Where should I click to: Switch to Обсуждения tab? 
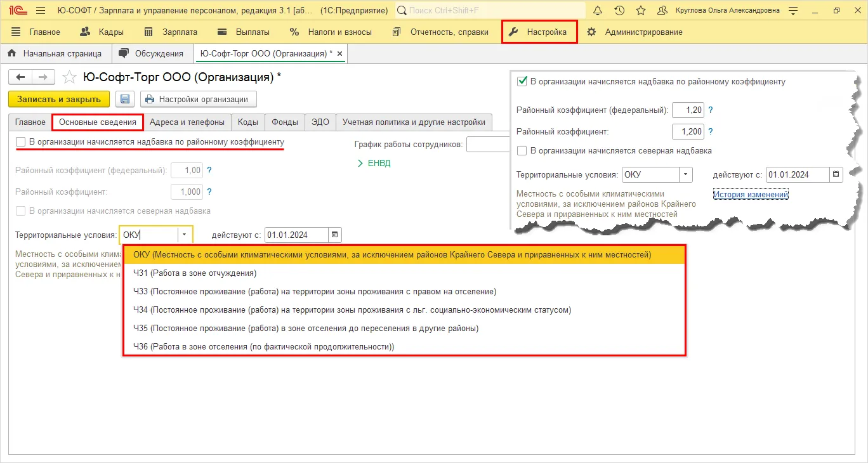[x=153, y=54]
